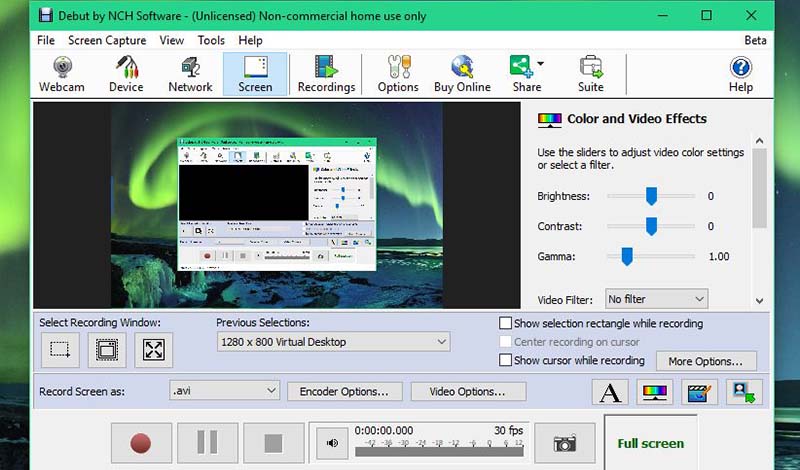The height and width of the screenshot is (470, 800).
Task: Select the Webcam capture source
Action: [62, 74]
